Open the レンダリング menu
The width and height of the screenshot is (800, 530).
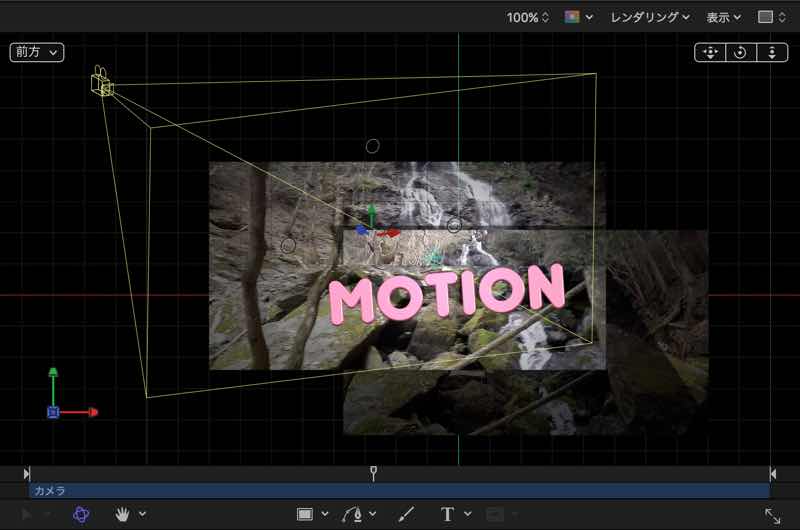(650, 17)
